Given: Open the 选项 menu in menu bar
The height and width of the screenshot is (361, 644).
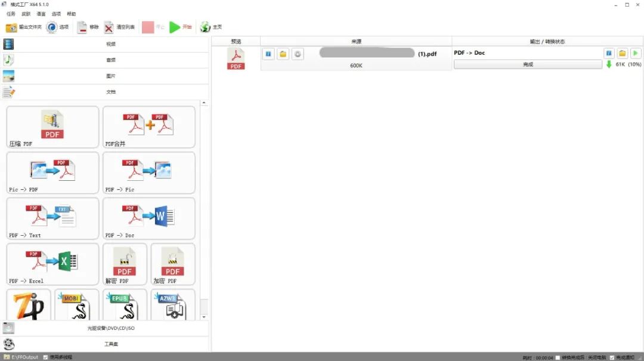Looking at the screenshot, I should (x=56, y=14).
